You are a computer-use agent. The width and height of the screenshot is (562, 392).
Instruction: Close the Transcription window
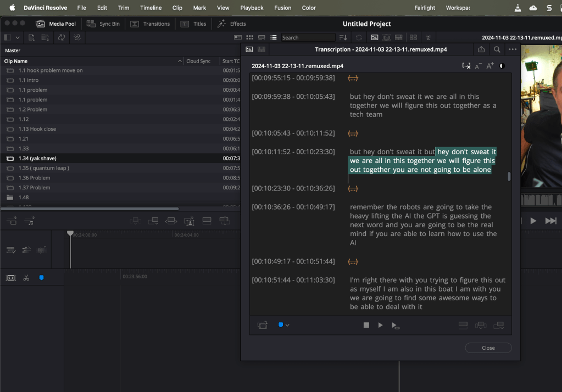[x=488, y=348]
